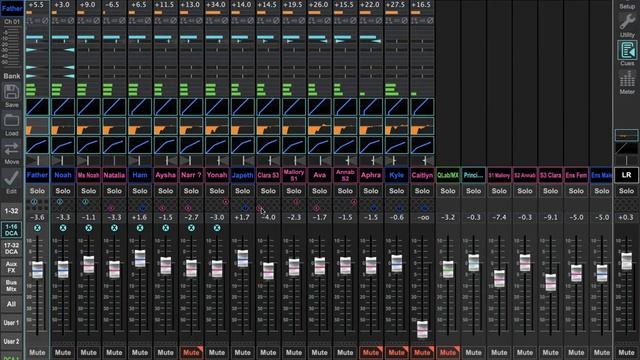The image size is (640, 360).
Task: Mute the Princi... channel
Action: coord(473,352)
